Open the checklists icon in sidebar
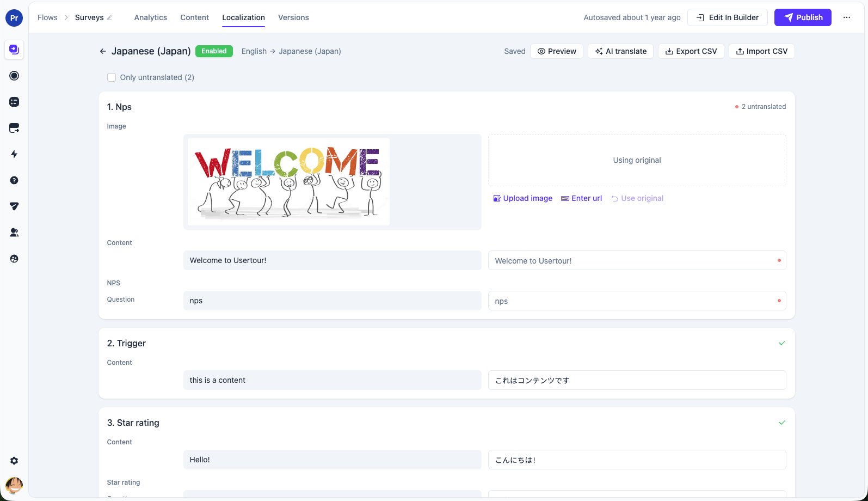Image resolution: width=868 pixels, height=501 pixels. 14,102
